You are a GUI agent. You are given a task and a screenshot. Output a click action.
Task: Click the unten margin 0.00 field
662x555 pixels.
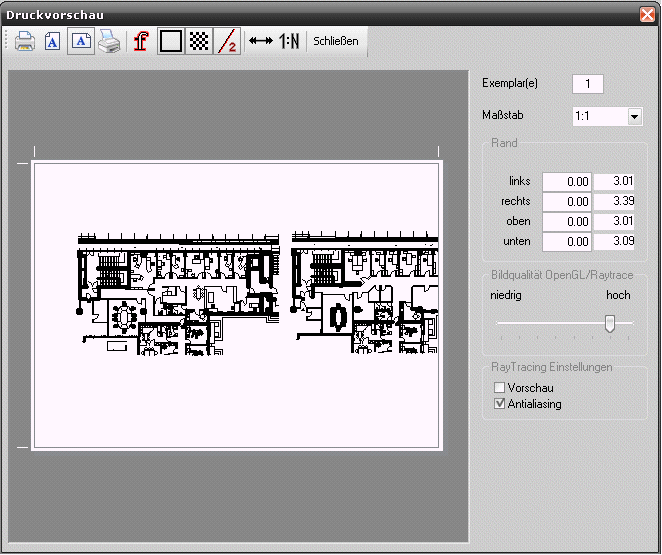tap(567, 241)
